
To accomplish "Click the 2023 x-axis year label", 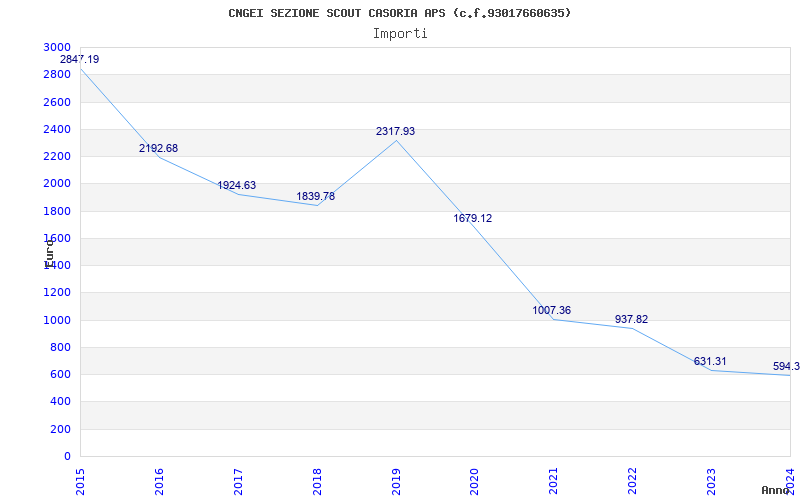I will click(x=711, y=481).
